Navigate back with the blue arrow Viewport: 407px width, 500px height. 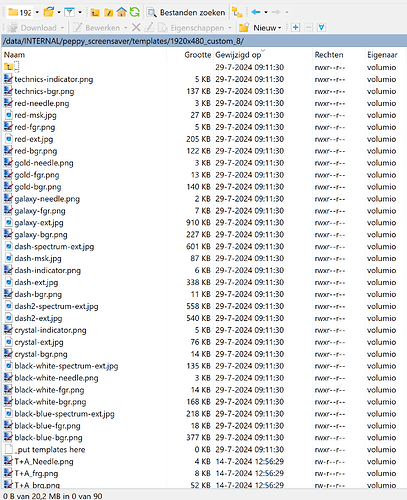(x=256, y=12)
